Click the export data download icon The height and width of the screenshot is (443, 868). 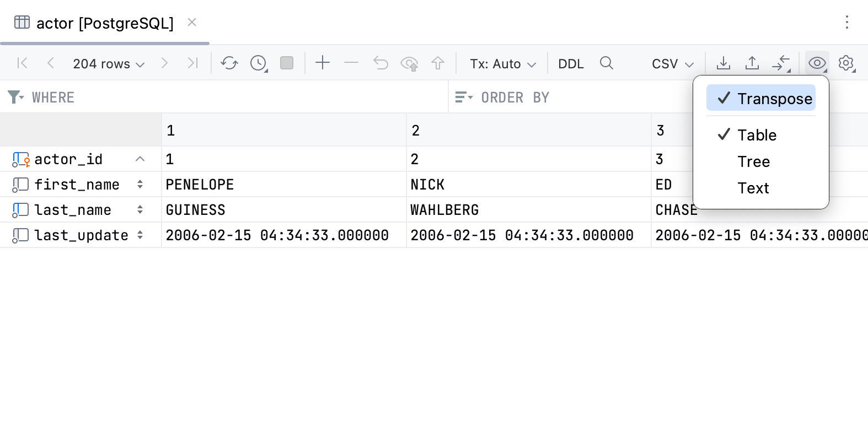pos(723,63)
